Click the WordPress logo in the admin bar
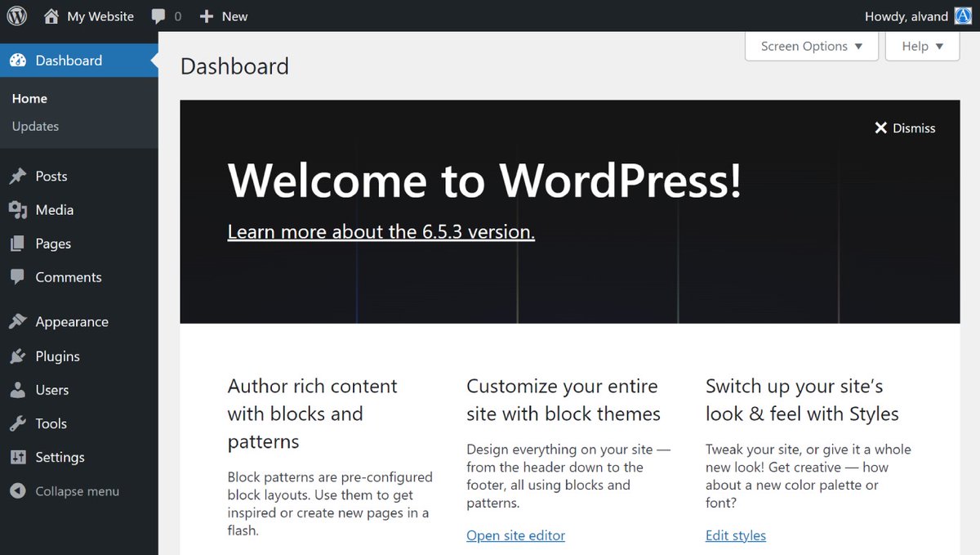 pyautogui.click(x=16, y=16)
